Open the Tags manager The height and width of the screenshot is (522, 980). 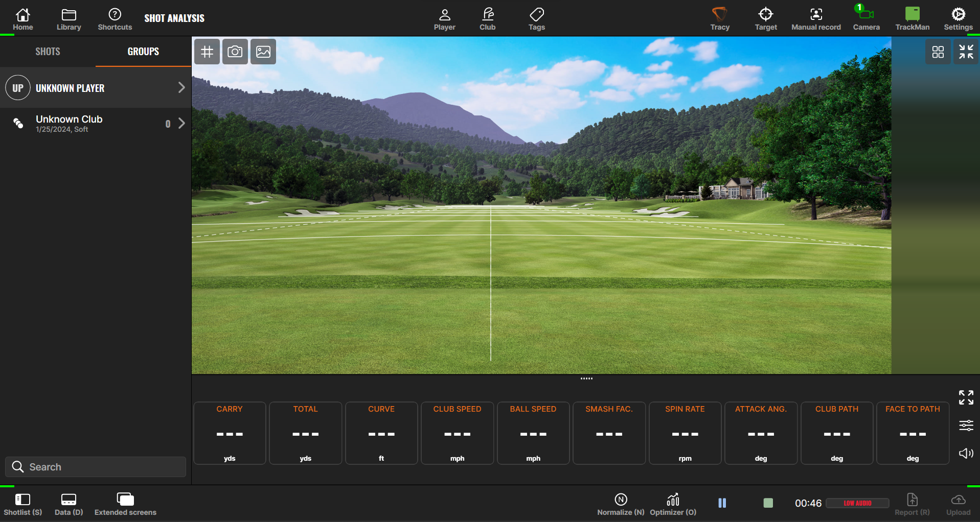pos(536,18)
